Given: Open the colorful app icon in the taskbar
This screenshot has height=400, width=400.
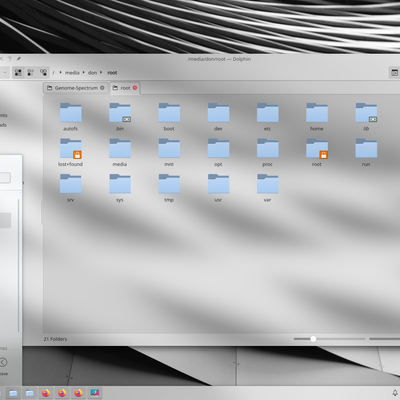Looking at the screenshot, I should [95, 393].
